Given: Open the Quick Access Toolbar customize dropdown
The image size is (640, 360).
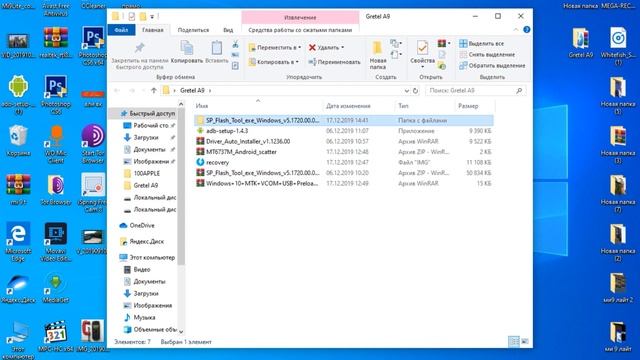Looking at the screenshot, I should (x=152, y=17).
